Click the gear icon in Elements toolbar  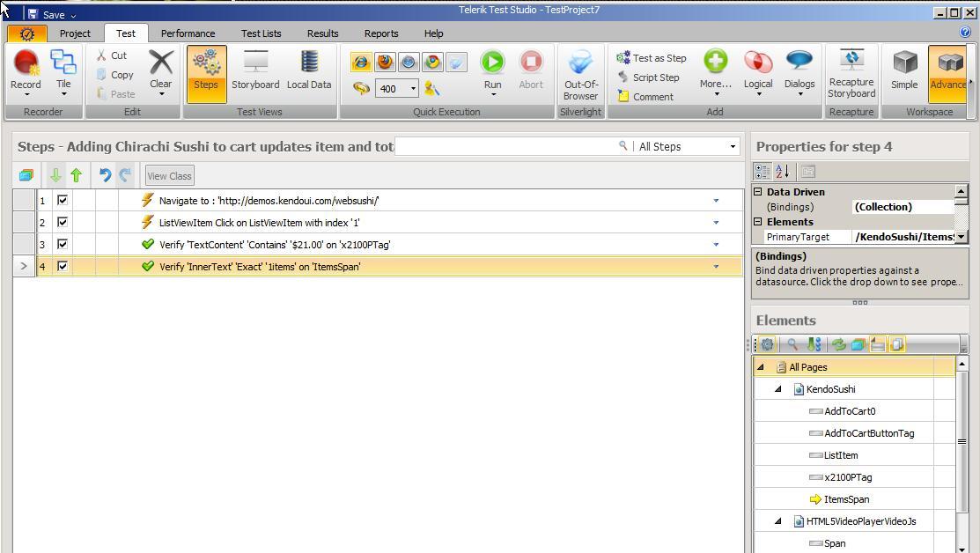coord(767,344)
